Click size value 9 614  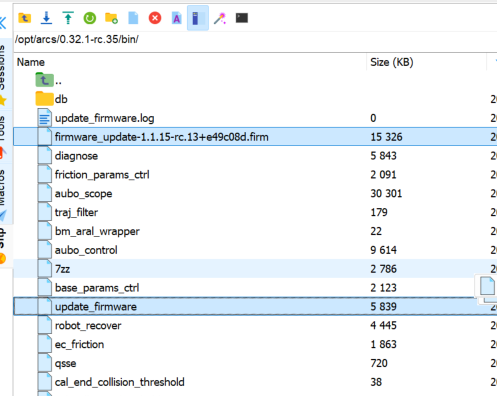[x=383, y=250]
